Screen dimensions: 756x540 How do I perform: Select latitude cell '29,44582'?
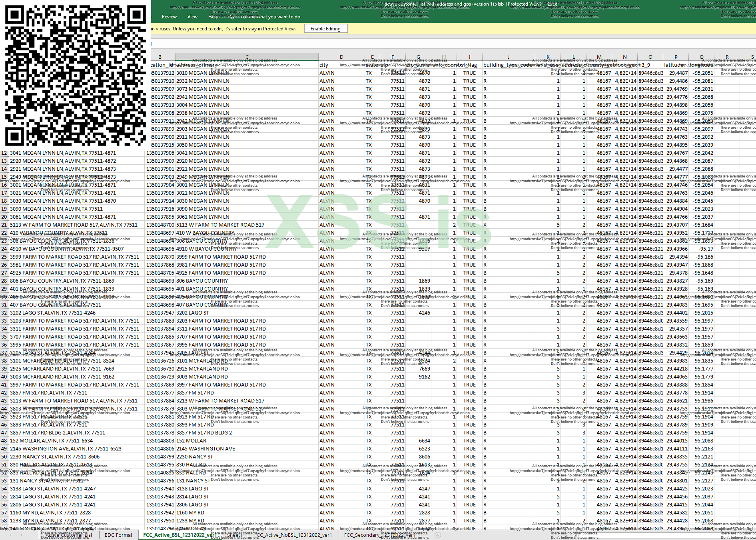(676, 513)
